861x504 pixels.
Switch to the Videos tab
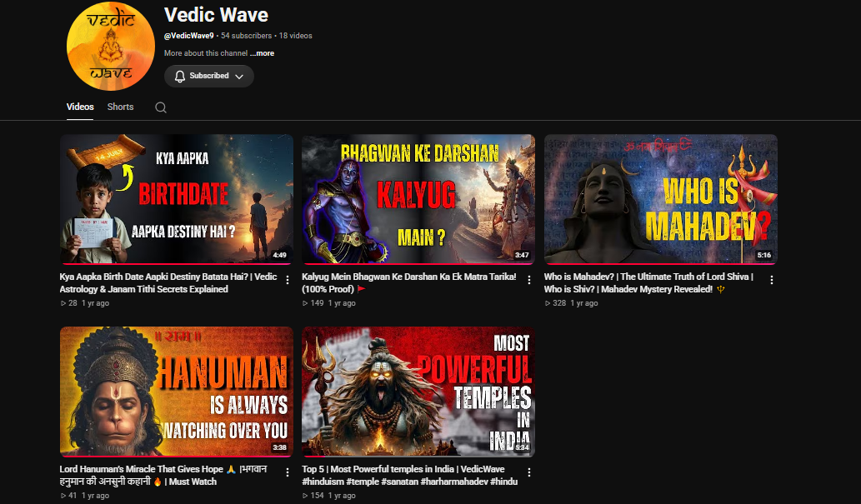(x=80, y=107)
